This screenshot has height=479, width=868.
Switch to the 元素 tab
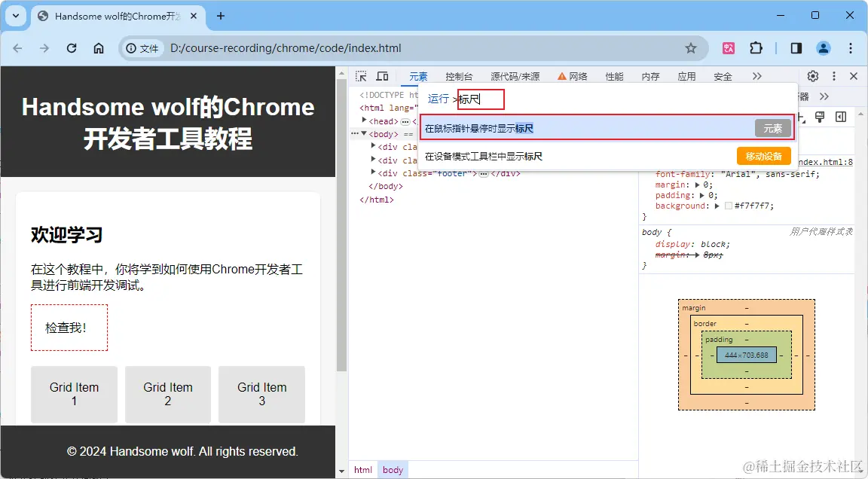click(418, 76)
